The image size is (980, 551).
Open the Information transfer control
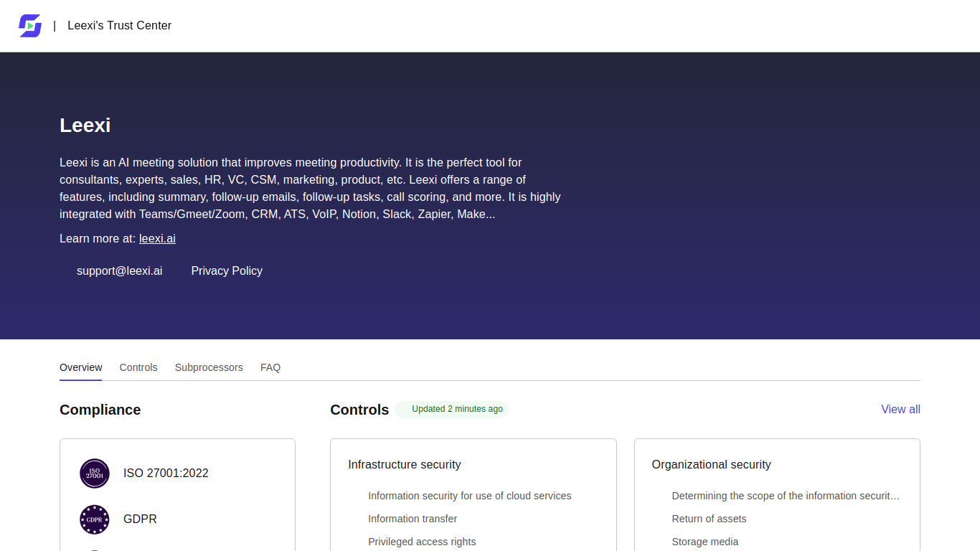(413, 519)
